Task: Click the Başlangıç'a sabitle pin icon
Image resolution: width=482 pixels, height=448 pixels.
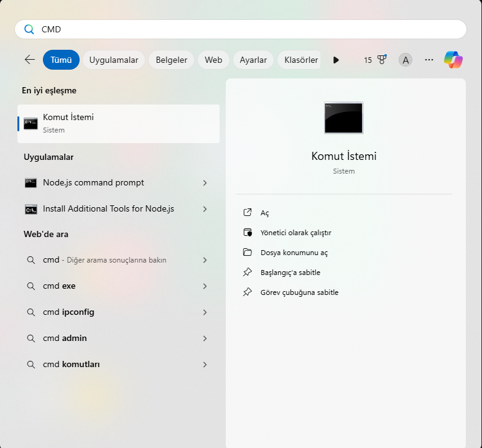Action: [248, 273]
